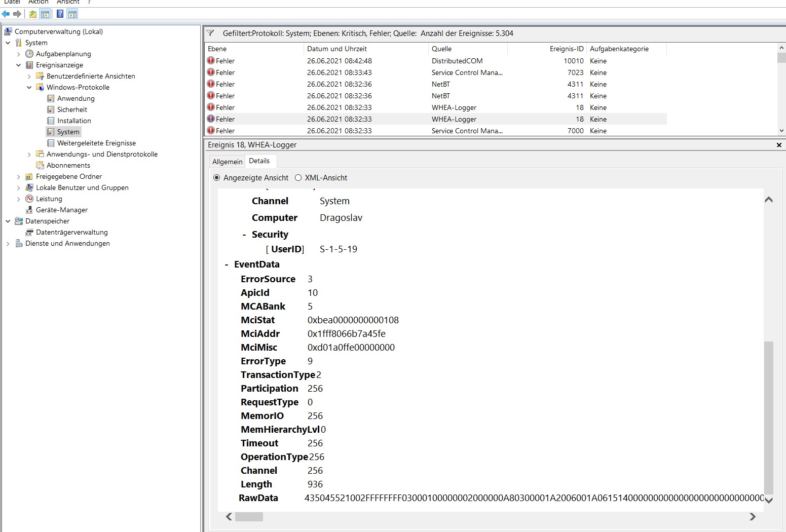Select the Angezeigte Ansicht radio button
The image size is (786, 532).
click(x=217, y=178)
